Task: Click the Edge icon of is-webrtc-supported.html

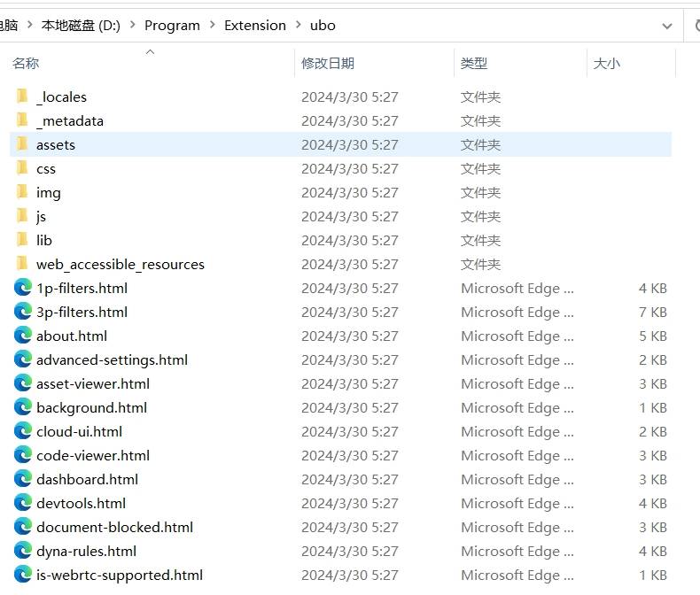Action: [x=23, y=575]
